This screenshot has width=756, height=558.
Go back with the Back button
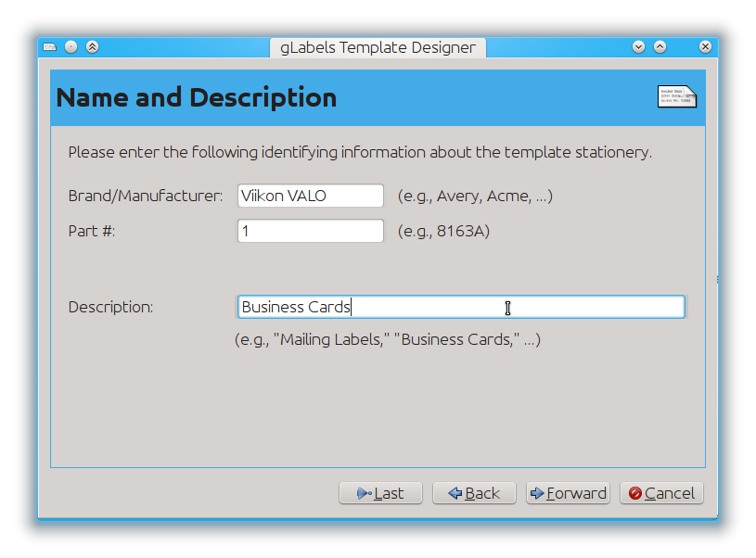tap(474, 493)
